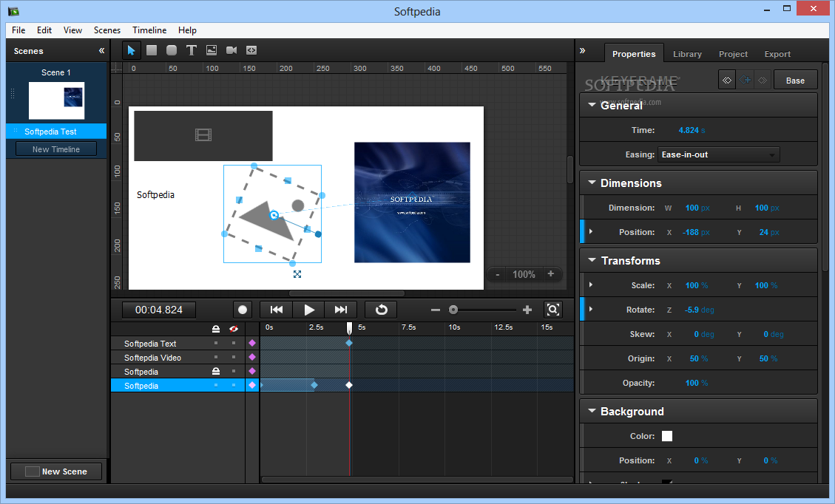Click the next keyframe diamond icon in Properties
Image resolution: width=835 pixels, height=504 pixels.
pos(763,81)
